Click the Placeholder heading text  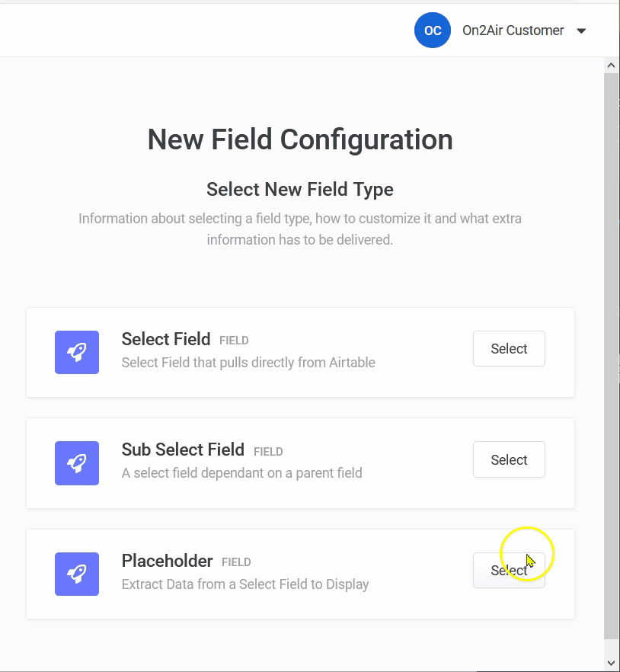(x=167, y=562)
